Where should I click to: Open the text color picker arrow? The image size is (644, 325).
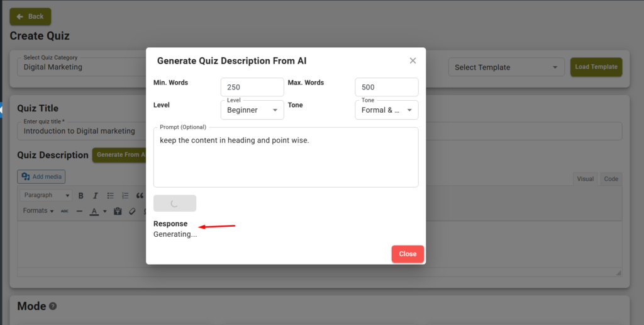(x=105, y=212)
